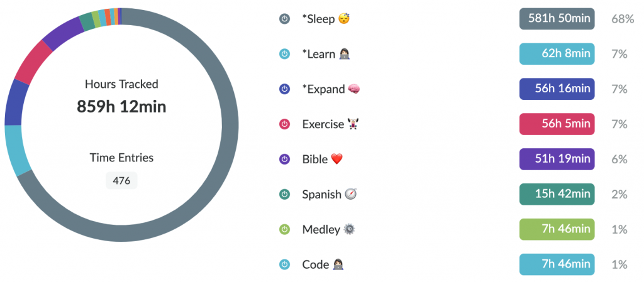The width and height of the screenshot is (644, 282).
Task: Open the Spanish project label
Action: 321,194
